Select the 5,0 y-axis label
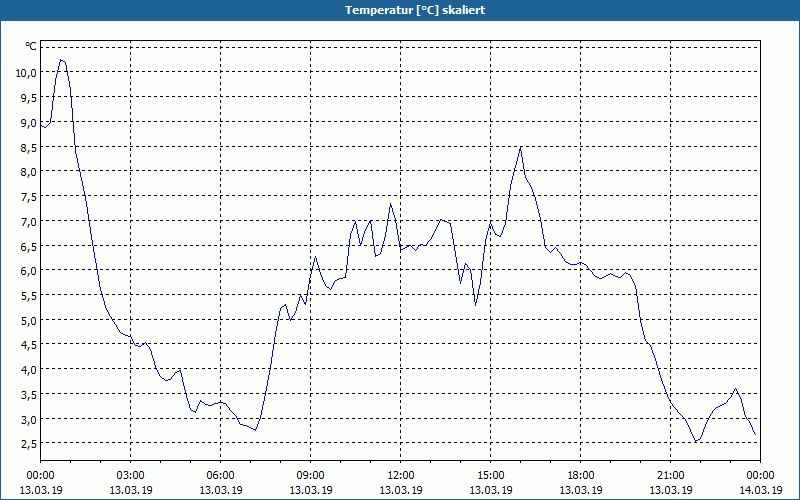 [x=29, y=320]
